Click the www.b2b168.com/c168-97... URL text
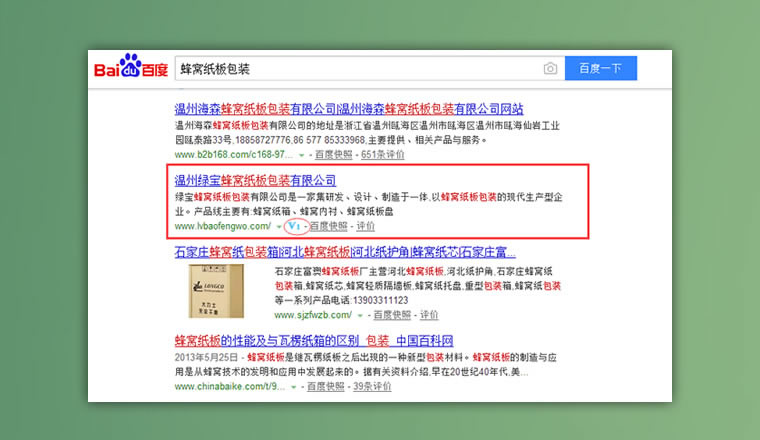The width and height of the screenshot is (760, 440). click(234, 155)
